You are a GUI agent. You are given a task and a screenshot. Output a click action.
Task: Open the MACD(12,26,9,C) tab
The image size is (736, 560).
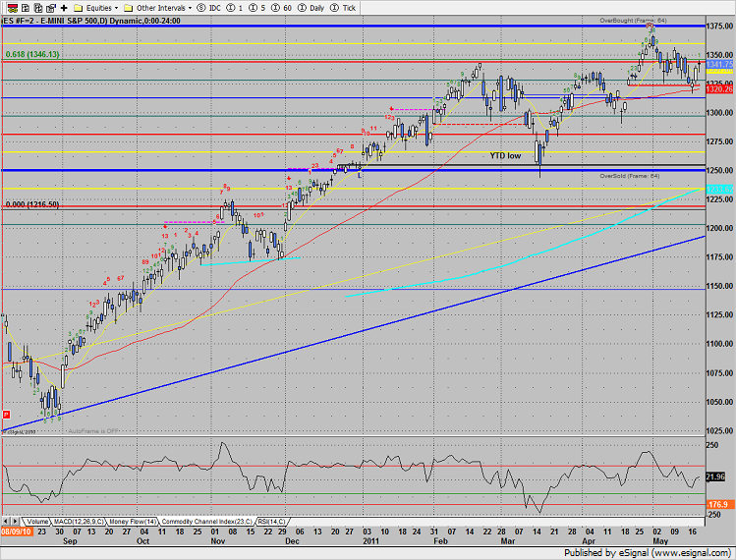[79, 522]
